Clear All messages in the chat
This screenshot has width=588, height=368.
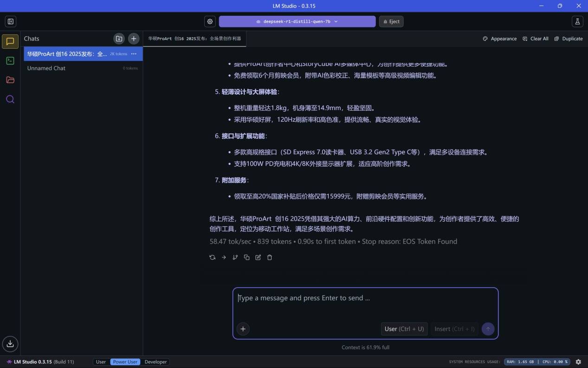tap(536, 39)
